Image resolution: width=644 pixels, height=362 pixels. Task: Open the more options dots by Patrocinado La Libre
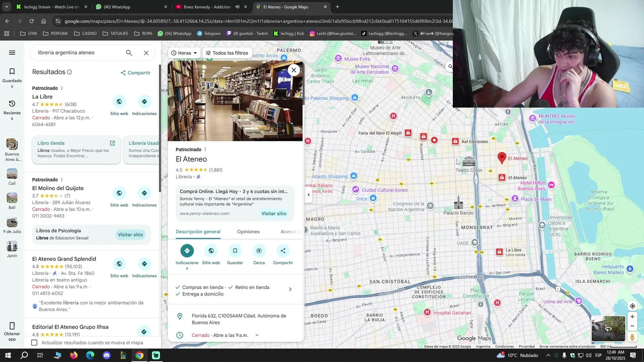[x=62, y=88]
